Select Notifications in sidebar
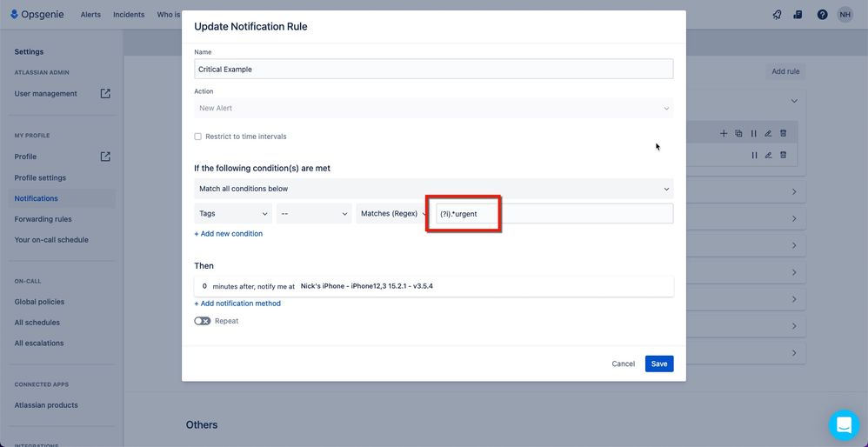 36,198
